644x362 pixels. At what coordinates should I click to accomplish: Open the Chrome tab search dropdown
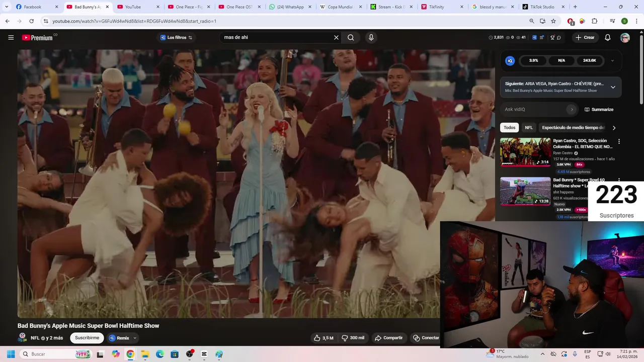click(x=6, y=7)
